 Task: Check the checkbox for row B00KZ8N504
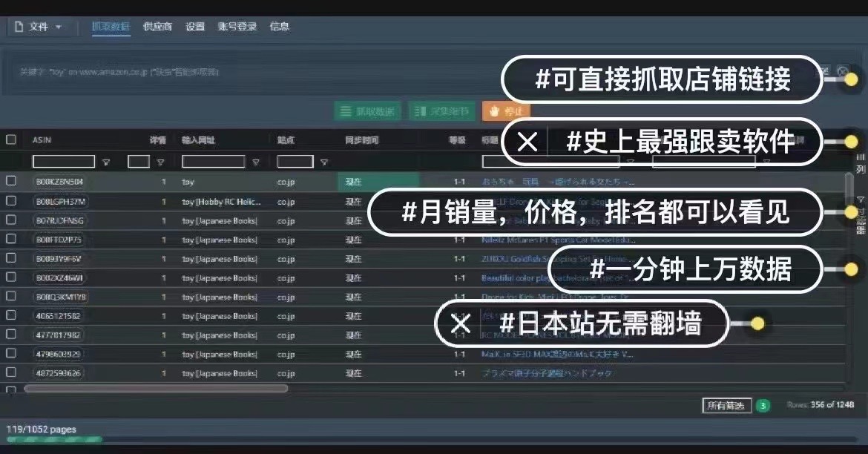pos(11,182)
